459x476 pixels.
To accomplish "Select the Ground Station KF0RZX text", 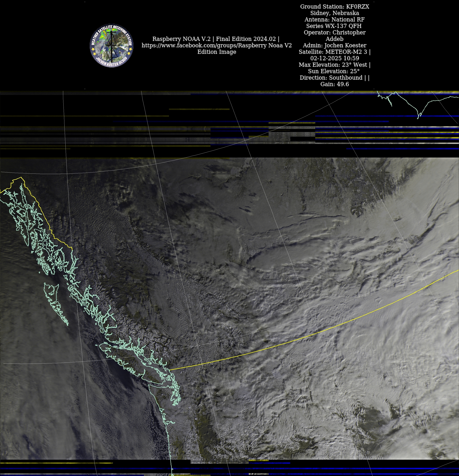I will pos(334,7).
